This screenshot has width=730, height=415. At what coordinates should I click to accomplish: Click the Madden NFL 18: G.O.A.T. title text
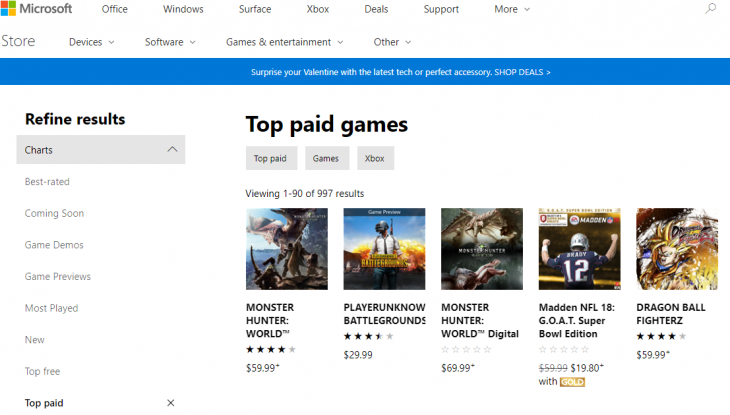577,320
